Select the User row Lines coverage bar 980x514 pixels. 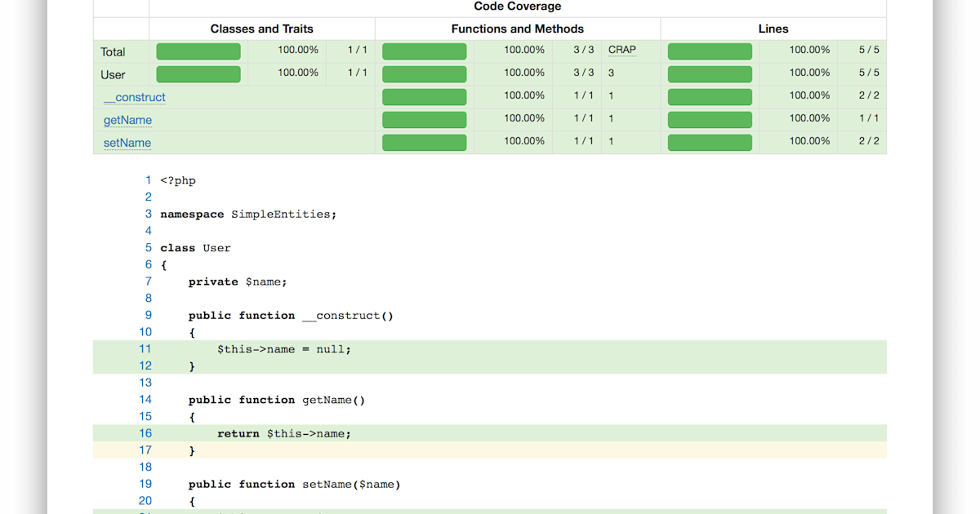pos(710,73)
